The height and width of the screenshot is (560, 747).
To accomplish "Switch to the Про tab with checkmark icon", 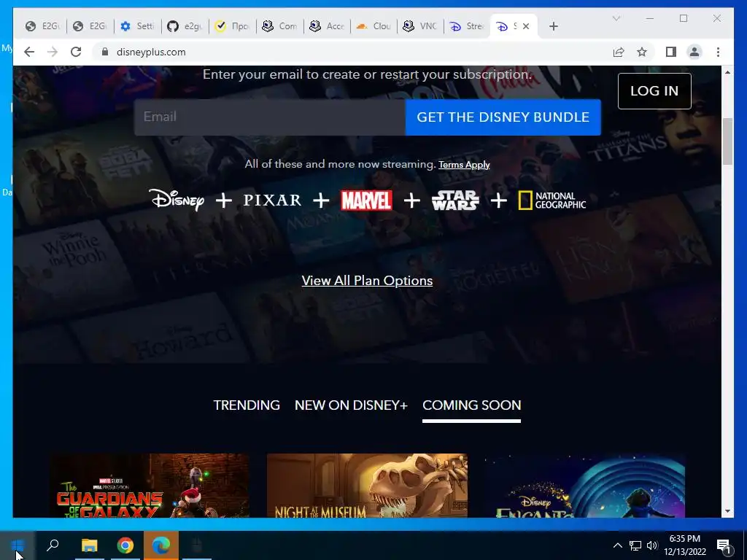I will pos(232,26).
